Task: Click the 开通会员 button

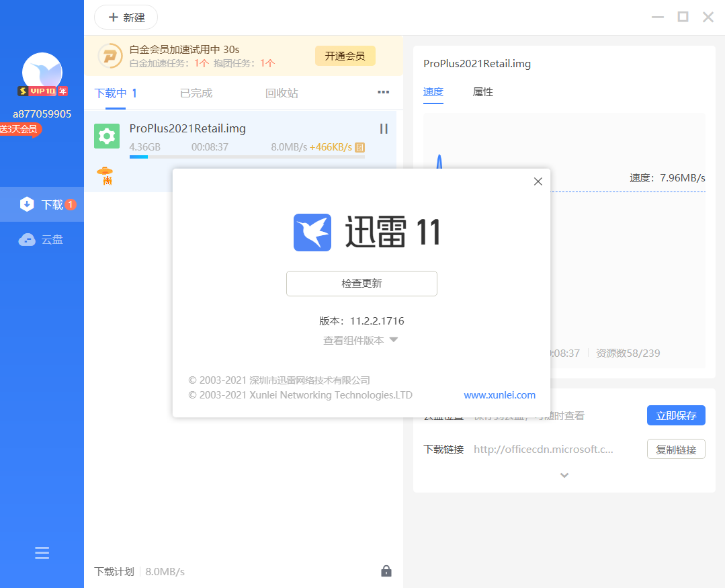Action: [x=345, y=56]
